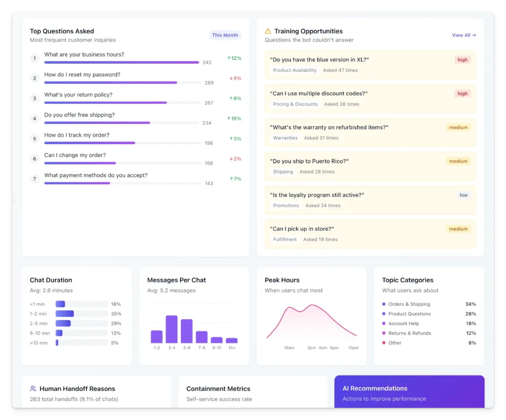Screen dimensions: 506x420
Task: Open the This Month period selector
Action: [x=225, y=35]
